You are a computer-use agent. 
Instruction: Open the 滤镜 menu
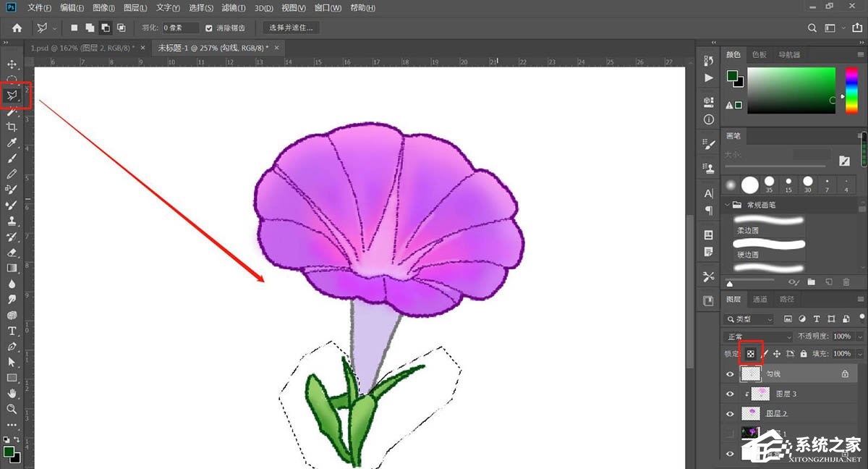pos(233,8)
